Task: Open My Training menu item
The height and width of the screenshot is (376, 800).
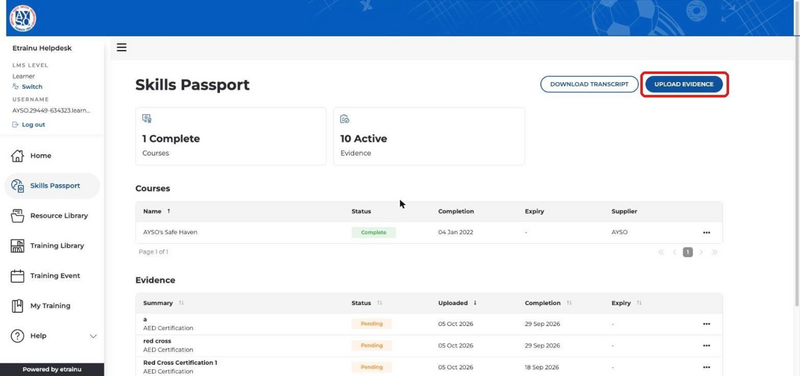Action: [x=52, y=306]
